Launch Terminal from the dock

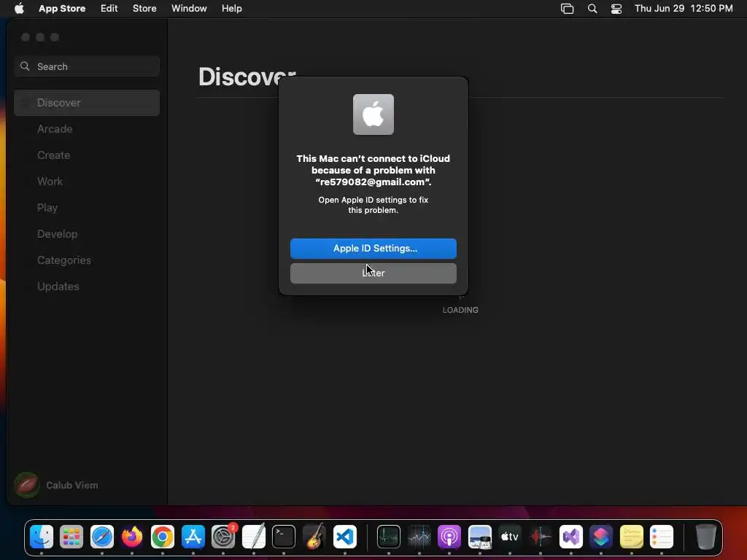[x=284, y=537]
